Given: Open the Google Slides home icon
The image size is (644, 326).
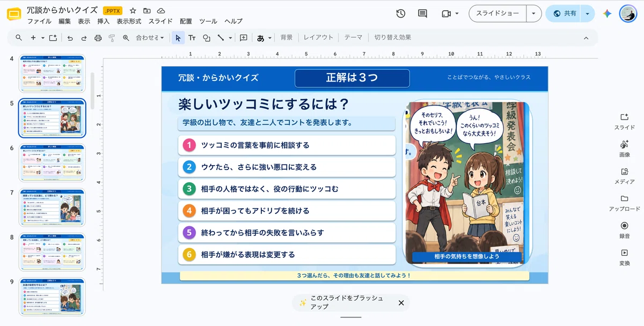Looking at the screenshot, I should pos(14,14).
